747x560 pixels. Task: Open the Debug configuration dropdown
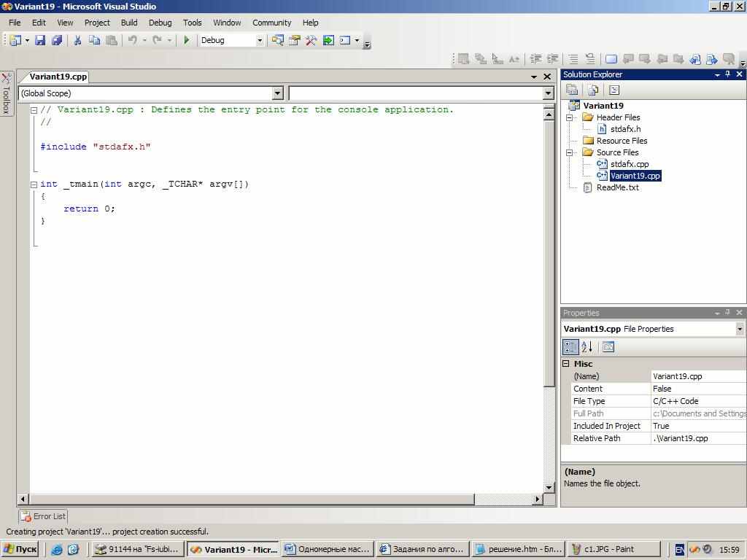[x=260, y=41]
